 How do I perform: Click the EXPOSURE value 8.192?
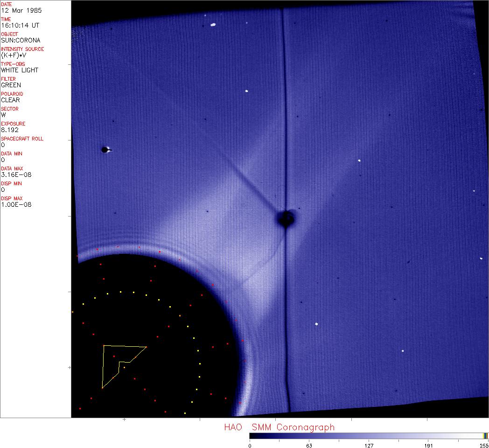coord(10,130)
